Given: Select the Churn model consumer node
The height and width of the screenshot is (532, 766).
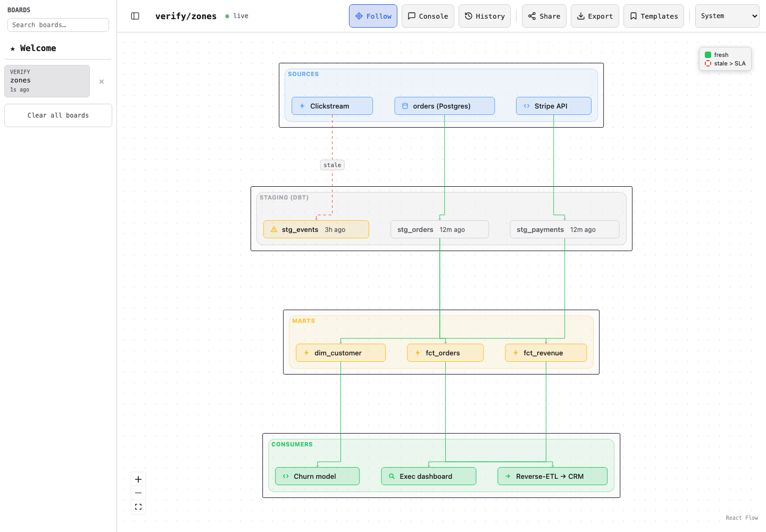Looking at the screenshot, I should coord(317,476).
